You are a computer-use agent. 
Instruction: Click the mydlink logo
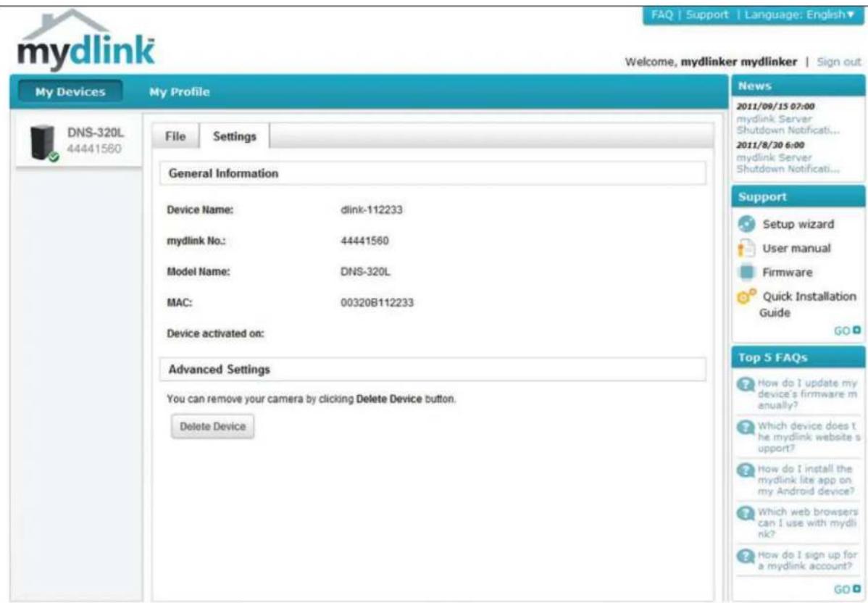point(85,41)
